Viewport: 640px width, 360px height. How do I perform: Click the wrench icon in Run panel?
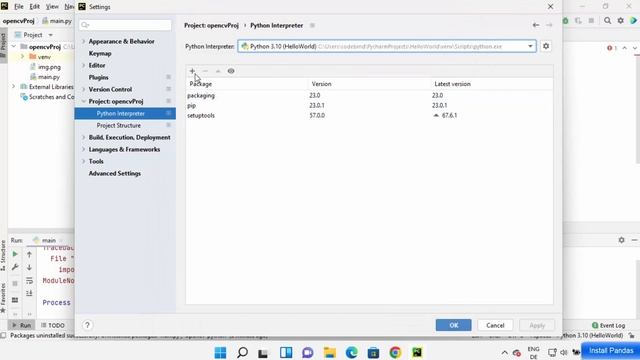15,267
